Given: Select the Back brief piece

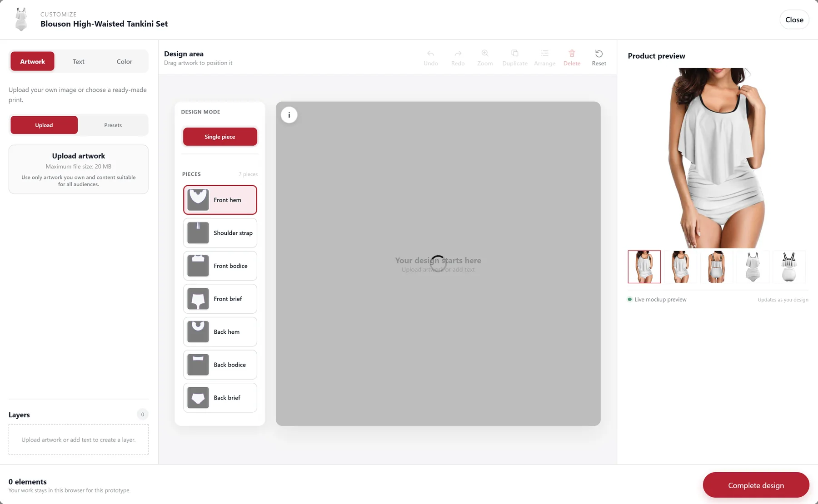Looking at the screenshot, I should click(x=220, y=398).
